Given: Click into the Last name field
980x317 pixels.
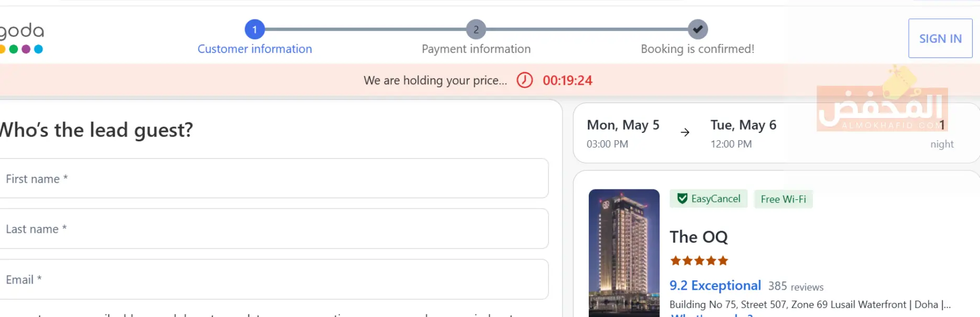Looking at the screenshot, I should point(272,229).
